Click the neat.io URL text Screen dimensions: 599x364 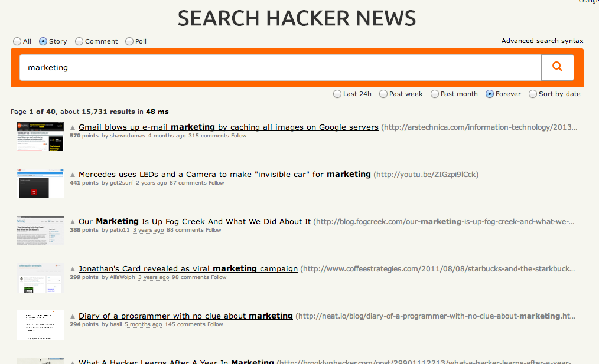[435, 316]
